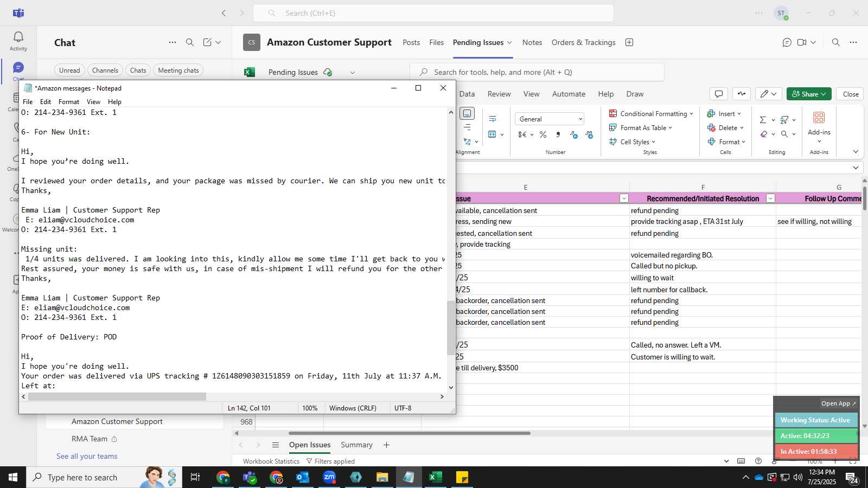Click the Wrap Text icon in Excel ribbon
The image size is (868, 488).
(493, 119)
